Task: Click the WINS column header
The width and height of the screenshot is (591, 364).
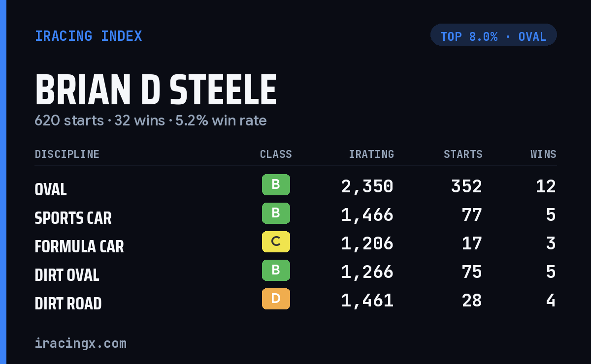Action: [543, 154]
